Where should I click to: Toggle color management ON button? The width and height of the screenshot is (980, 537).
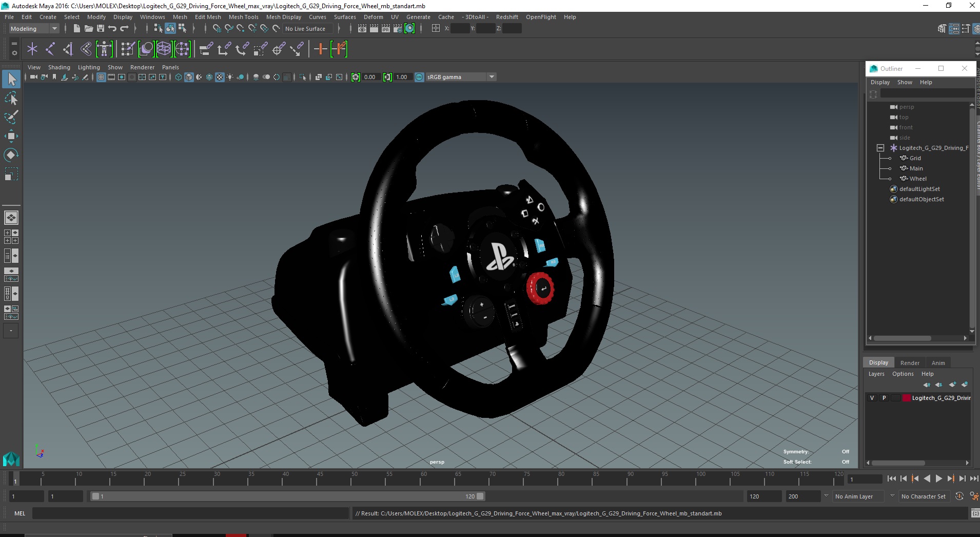click(x=419, y=77)
